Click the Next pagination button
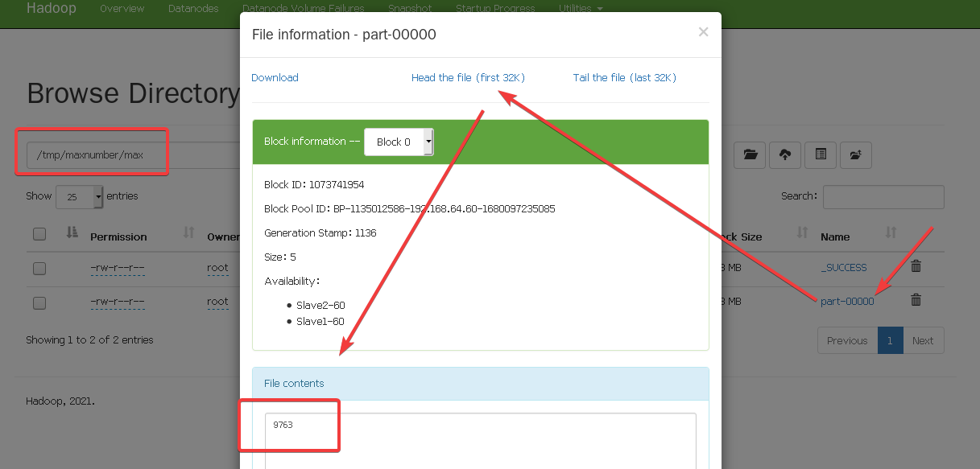 click(923, 340)
